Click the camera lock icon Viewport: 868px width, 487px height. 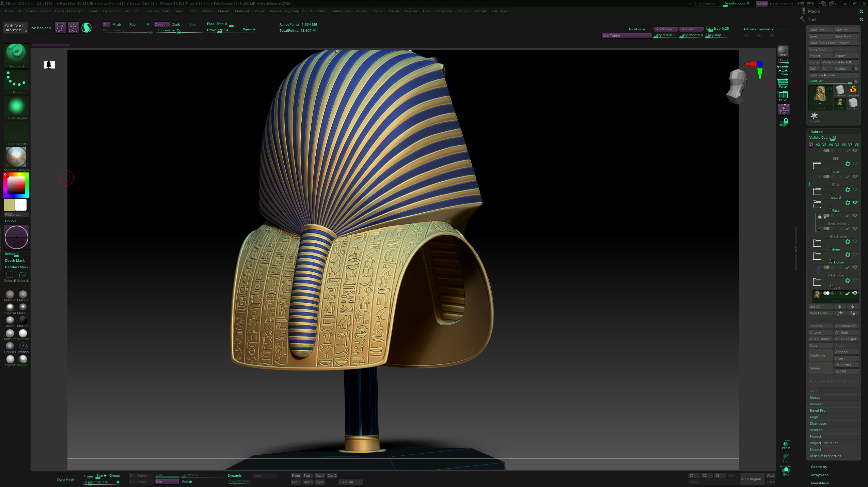(x=784, y=122)
